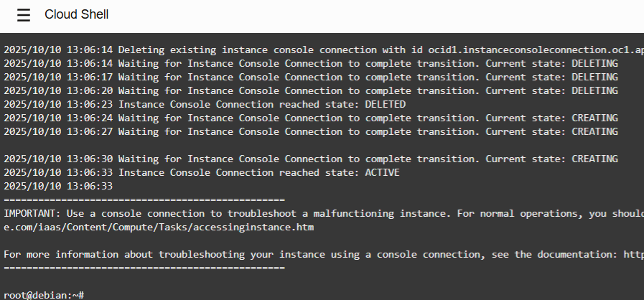The width and height of the screenshot is (644, 300).
Task: Click the root@debian terminal prompt
Action: point(43,295)
